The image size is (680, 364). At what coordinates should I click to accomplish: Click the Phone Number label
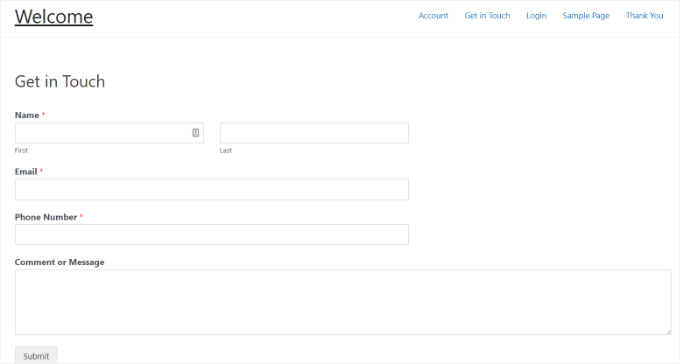pos(46,217)
